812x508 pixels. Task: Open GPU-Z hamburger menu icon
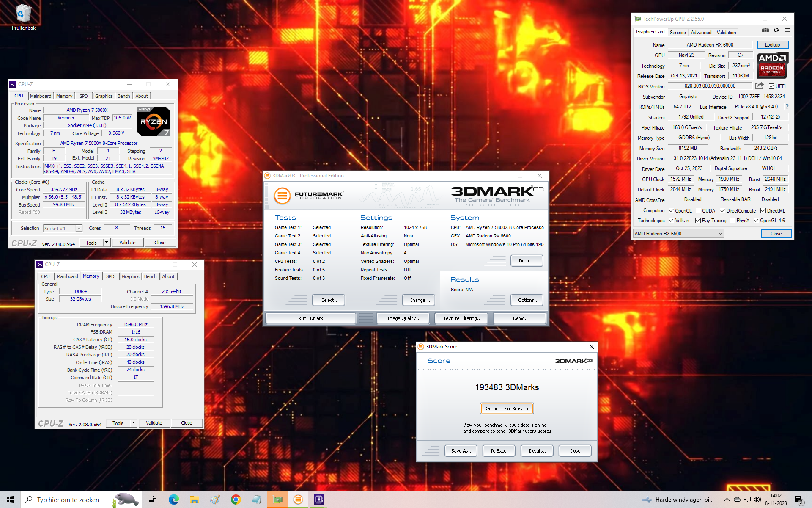(x=787, y=30)
